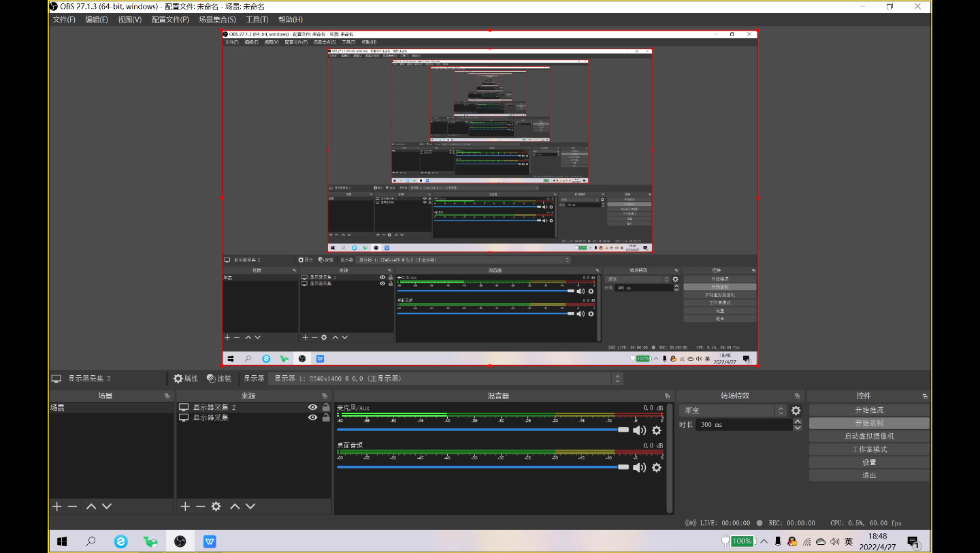The height and width of the screenshot is (553, 980).
Task: Open the notification center in the taskbar
Action: click(x=914, y=543)
